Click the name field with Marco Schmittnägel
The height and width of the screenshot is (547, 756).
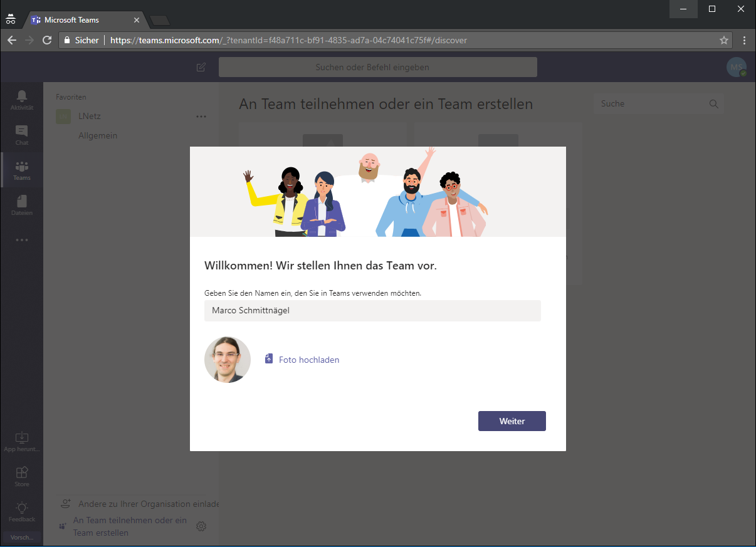pyautogui.click(x=372, y=311)
